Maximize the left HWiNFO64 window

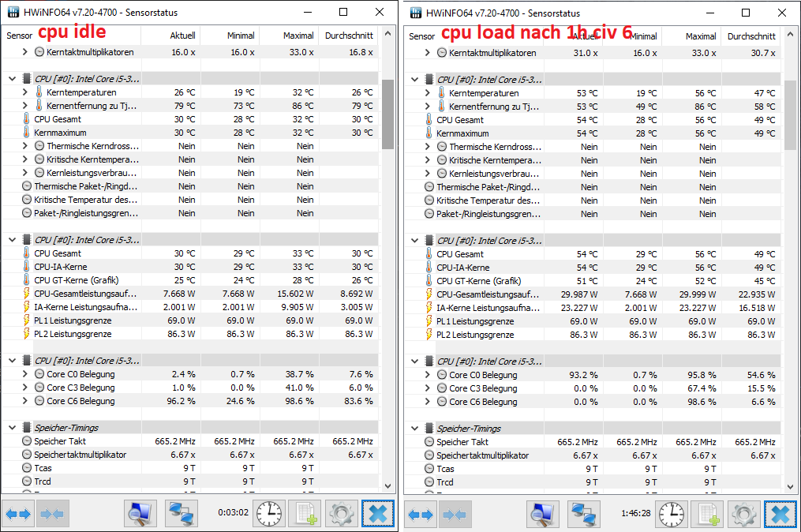[343, 12]
